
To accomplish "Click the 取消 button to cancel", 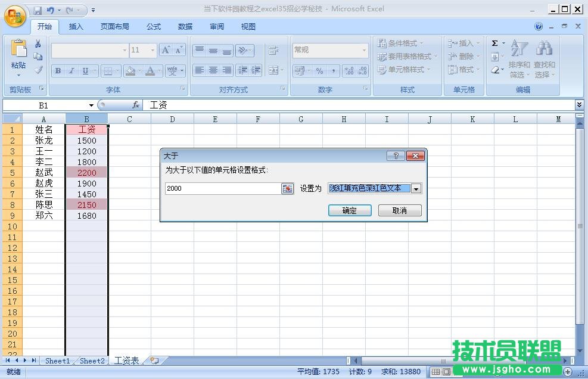I will click(x=399, y=210).
